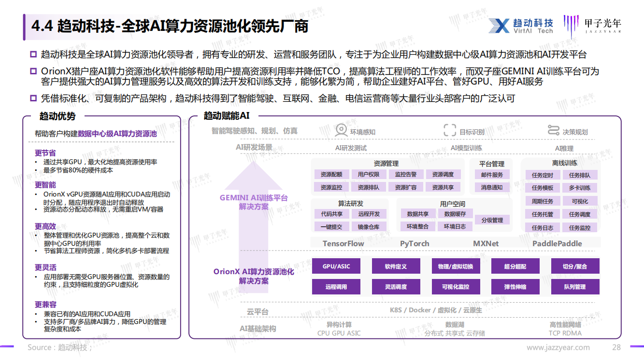Click the VirtAI Tech X logo
This screenshot has width=644, height=362.
point(500,26)
